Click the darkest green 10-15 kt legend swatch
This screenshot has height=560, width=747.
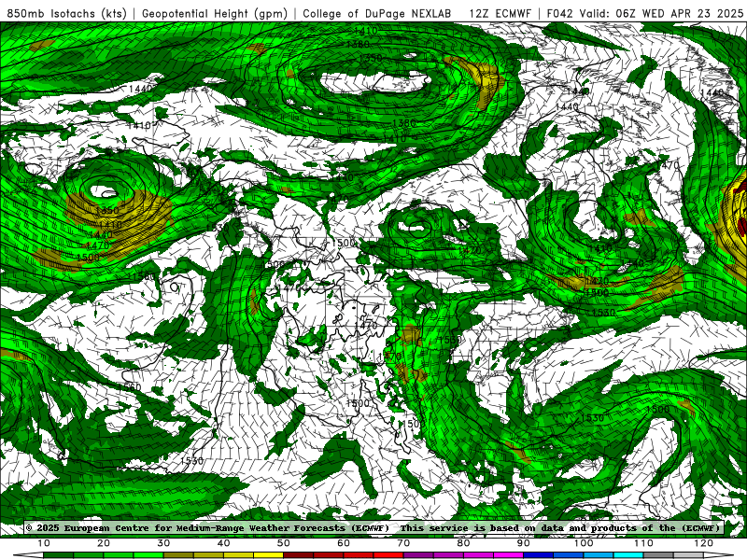58,555
